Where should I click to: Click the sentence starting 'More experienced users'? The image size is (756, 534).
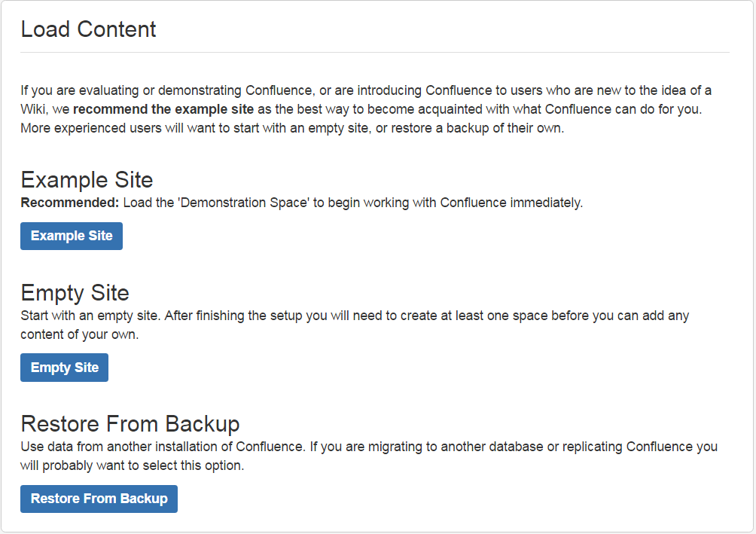click(x=292, y=127)
